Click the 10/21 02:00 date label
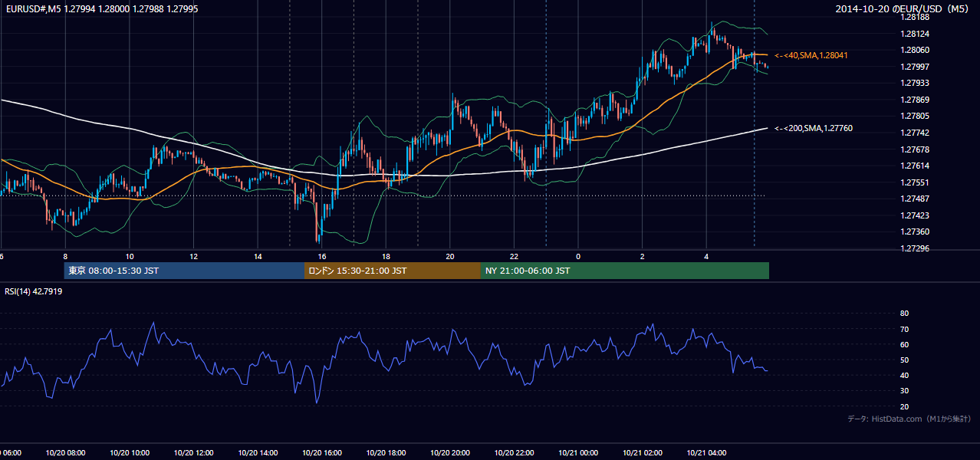The height and width of the screenshot is (460, 980). [x=643, y=453]
